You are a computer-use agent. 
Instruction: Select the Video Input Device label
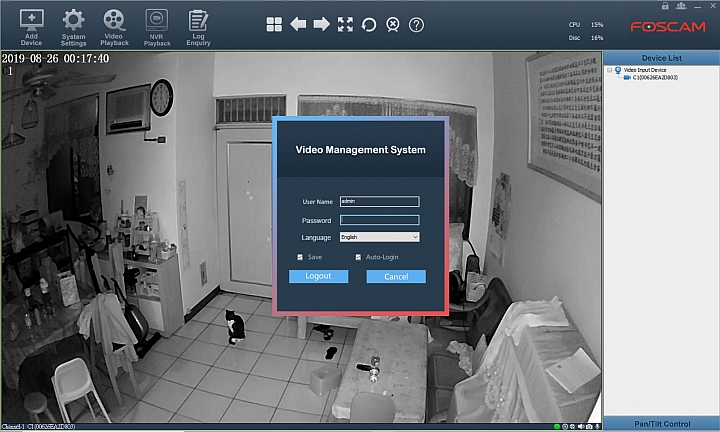click(x=645, y=70)
